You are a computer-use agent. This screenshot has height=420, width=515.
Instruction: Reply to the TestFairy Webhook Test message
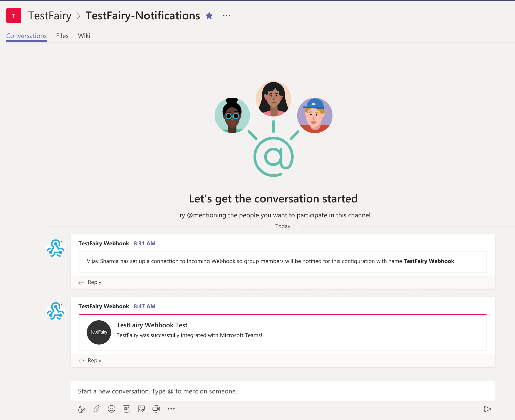94,361
